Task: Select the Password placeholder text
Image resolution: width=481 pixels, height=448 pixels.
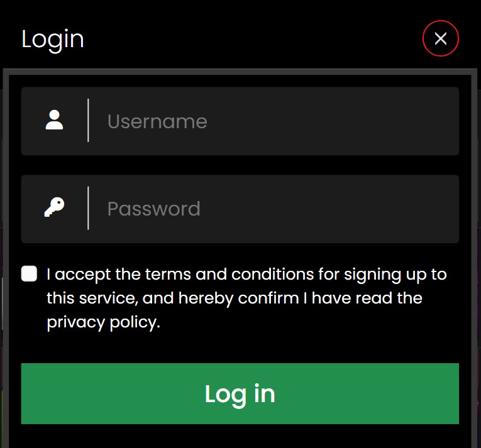Action: (153, 209)
